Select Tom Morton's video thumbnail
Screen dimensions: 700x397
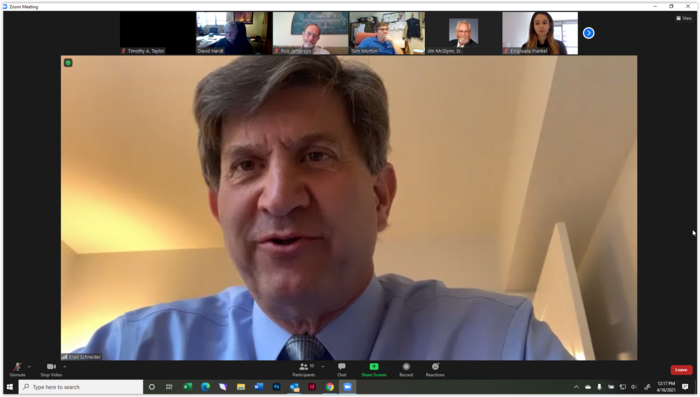387,33
